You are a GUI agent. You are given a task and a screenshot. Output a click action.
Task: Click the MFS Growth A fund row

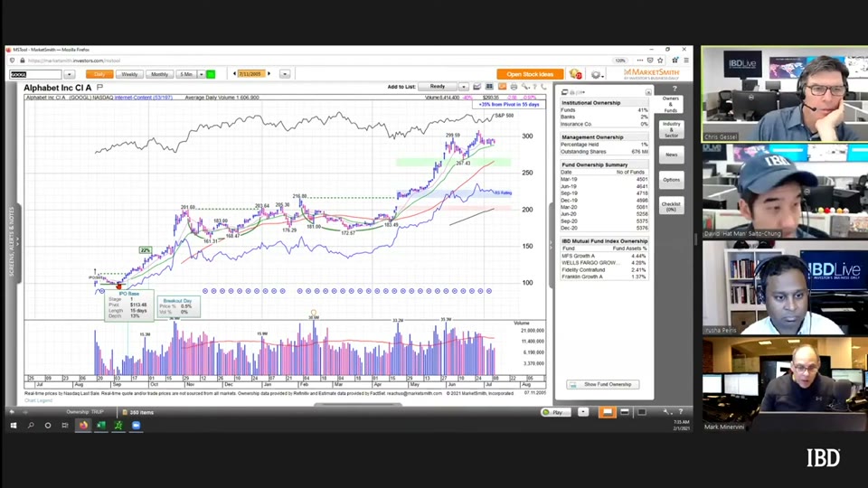[x=604, y=256]
